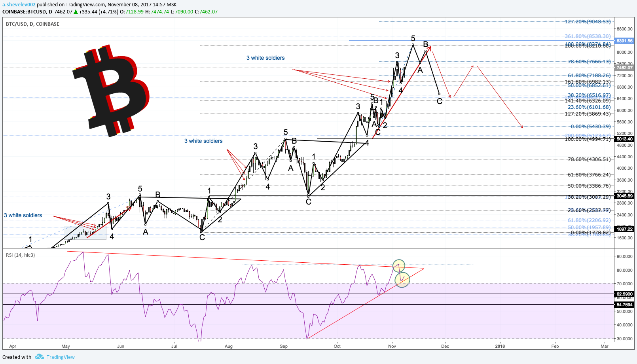Viewport: 637px width, 364px height.
Task: Click the 61.80%(2206.92) Fibonacci label
Action: tap(589, 220)
